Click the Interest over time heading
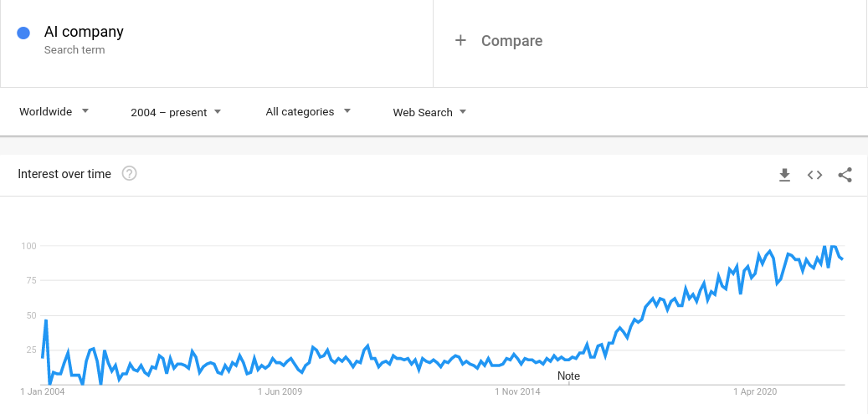 pos(64,174)
